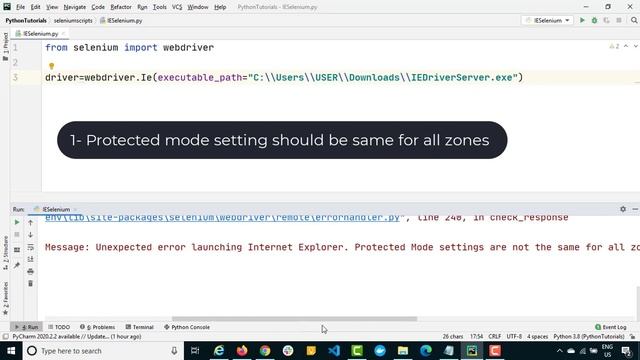Image resolution: width=640 pixels, height=360 pixels.
Task: Open the View menu
Action: (52, 7)
